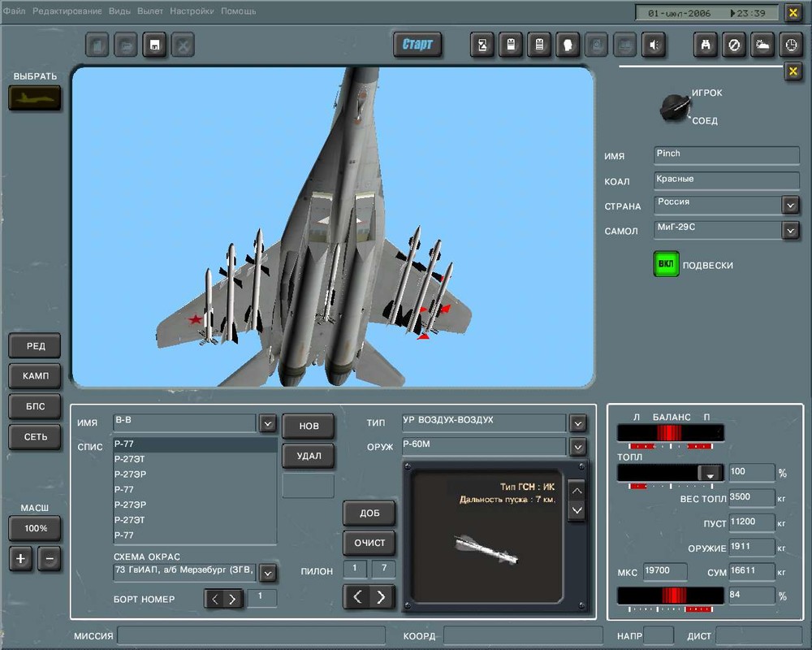This screenshot has width=812, height=650.
Task: Toggle the green ВКЛ switch for ПОДВЕСКИ
Action: click(665, 264)
